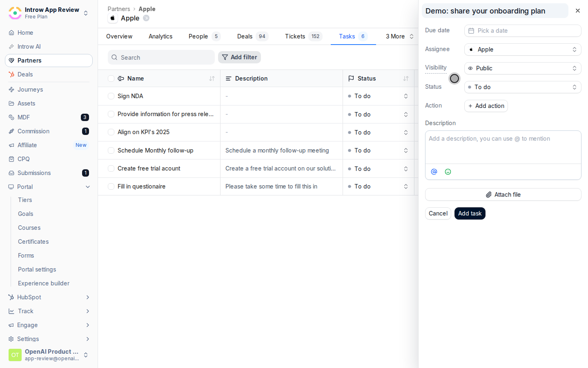Click the Submissions inbox icon
The height and width of the screenshot is (368, 588).
pos(11,173)
